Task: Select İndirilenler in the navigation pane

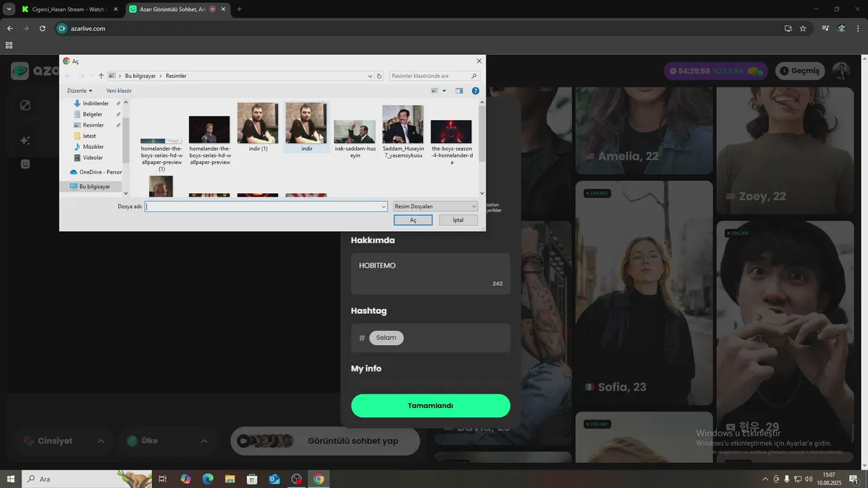Action: [x=96, y=104]
